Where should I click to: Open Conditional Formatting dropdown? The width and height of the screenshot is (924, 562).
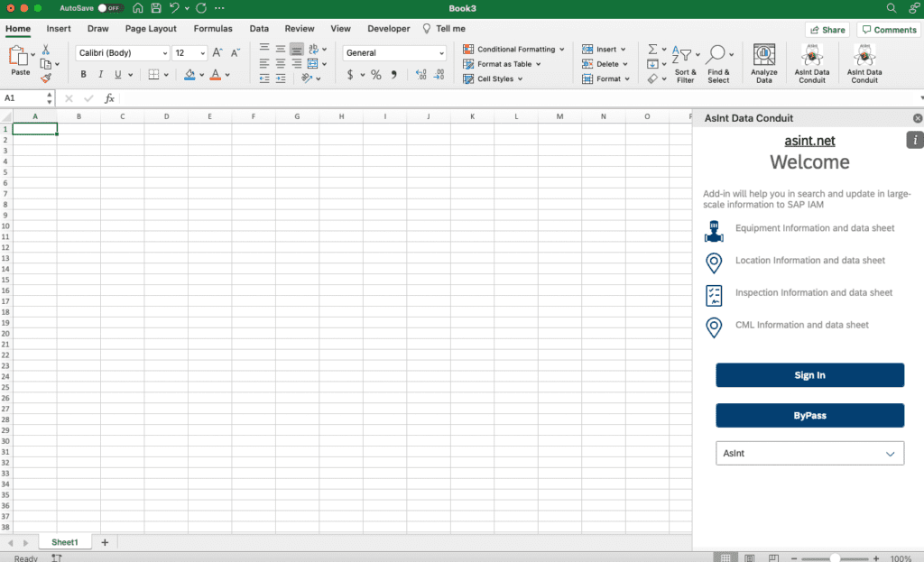(x=513, y=49)
